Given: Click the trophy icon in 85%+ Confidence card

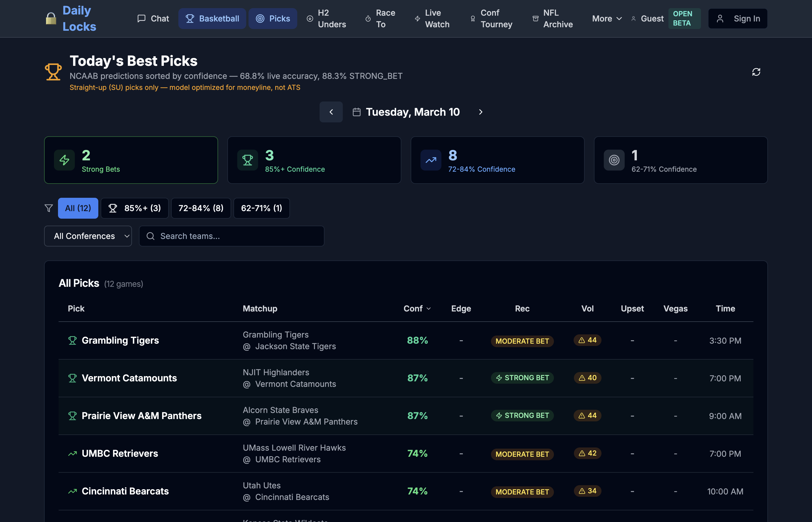Looking at the screenshot, I should pos(247,160).
